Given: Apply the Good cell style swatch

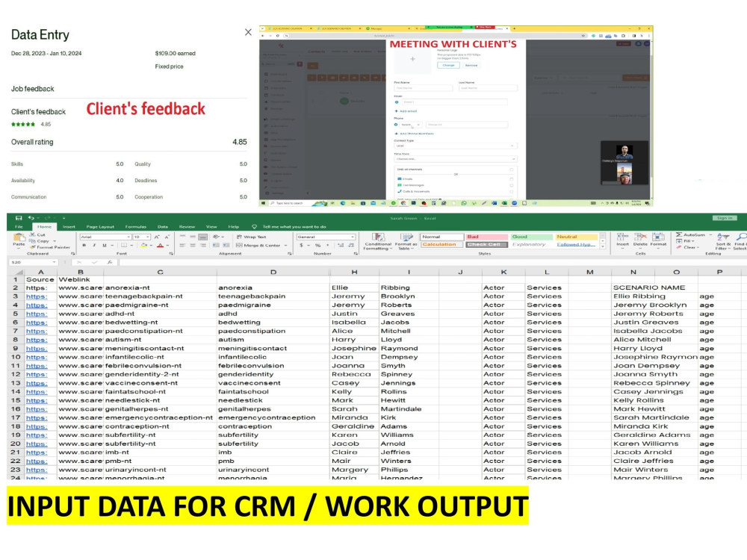Looking at the screenshot, I should (x=531, y=237).
